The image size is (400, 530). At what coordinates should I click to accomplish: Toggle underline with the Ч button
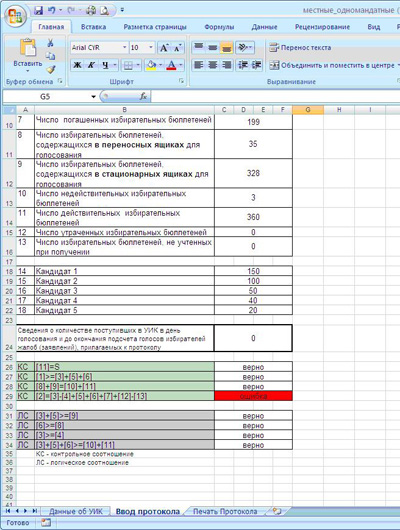tap(105, 65)
